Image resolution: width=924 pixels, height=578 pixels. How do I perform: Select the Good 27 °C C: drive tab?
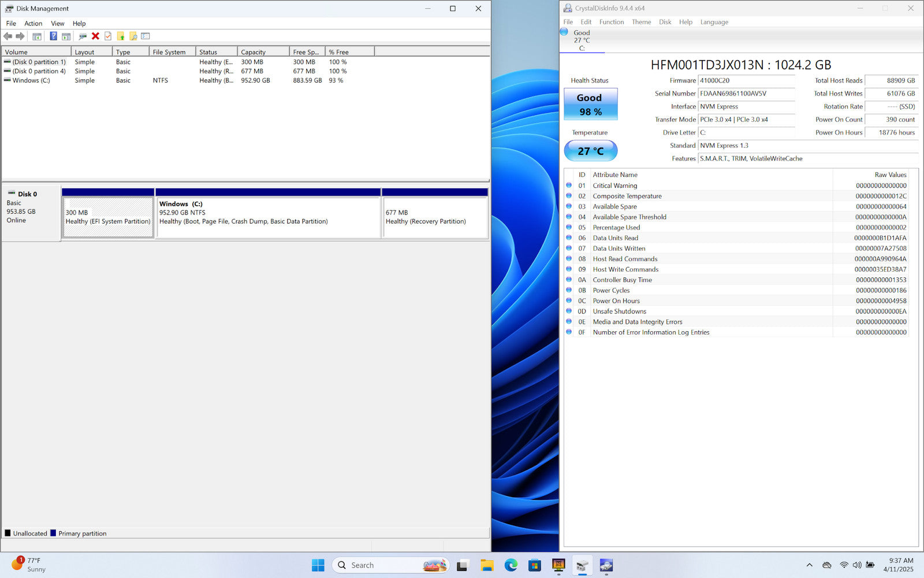(582, 40)
